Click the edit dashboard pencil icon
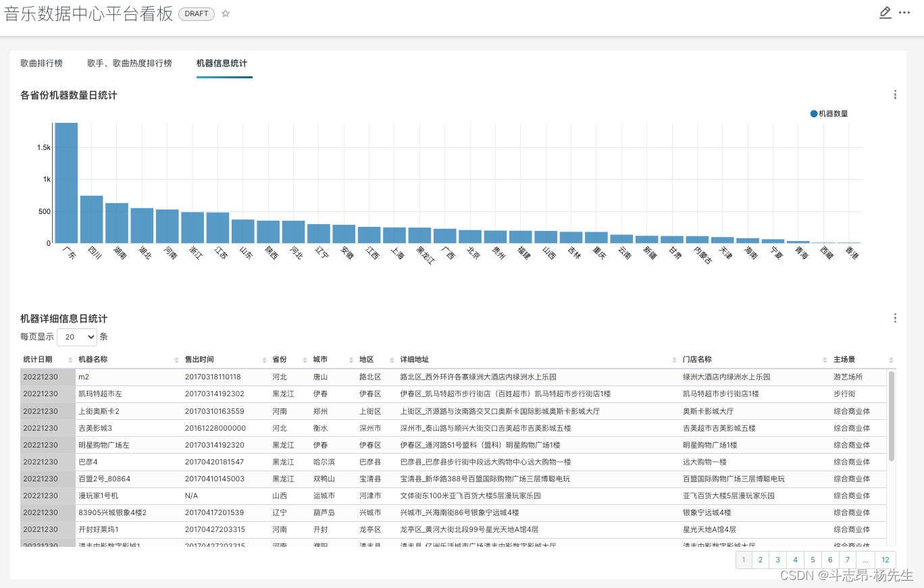This screenshot has height=588, width=924. tap(885, 13)
